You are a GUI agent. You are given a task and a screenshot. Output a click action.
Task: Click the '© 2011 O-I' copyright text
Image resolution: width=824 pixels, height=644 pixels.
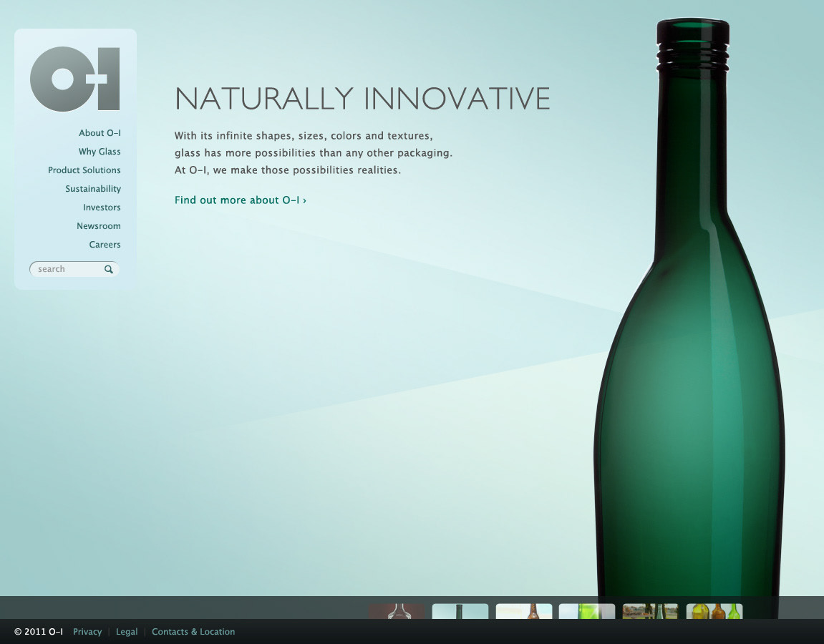tap(39, 631)
